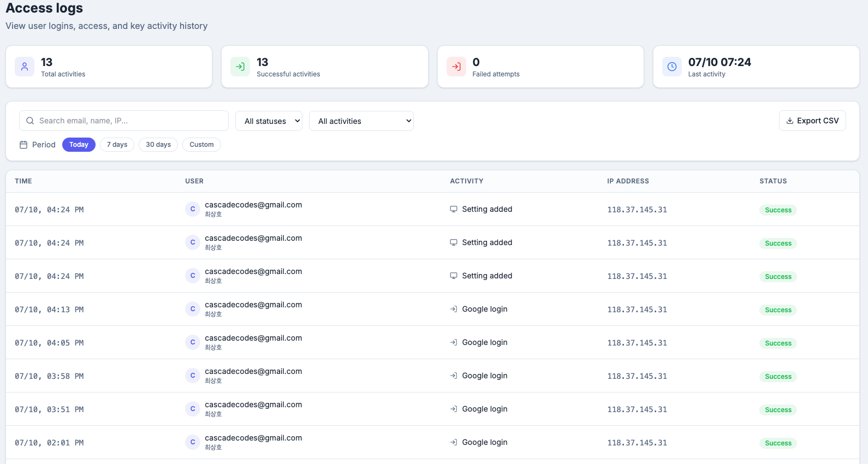Click the login arrow icon in the 04:05 PM row
This screenshot has height=464, width=868.
454,342
